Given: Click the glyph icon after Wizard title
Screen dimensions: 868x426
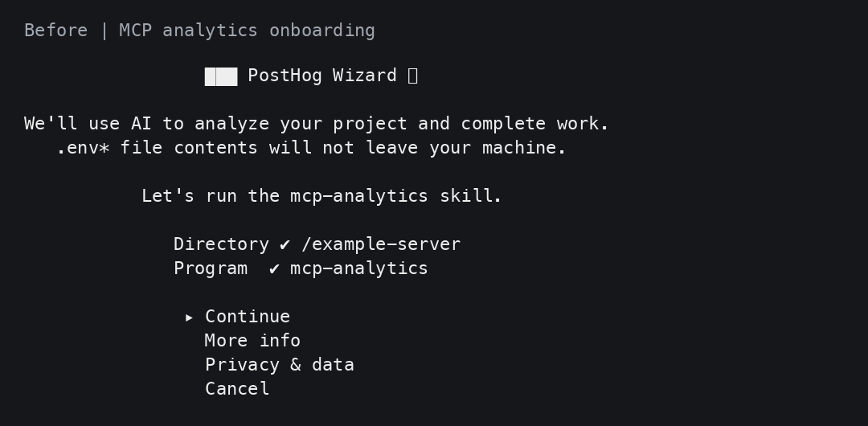Looking at the screenshot, I should click(412, 76).
